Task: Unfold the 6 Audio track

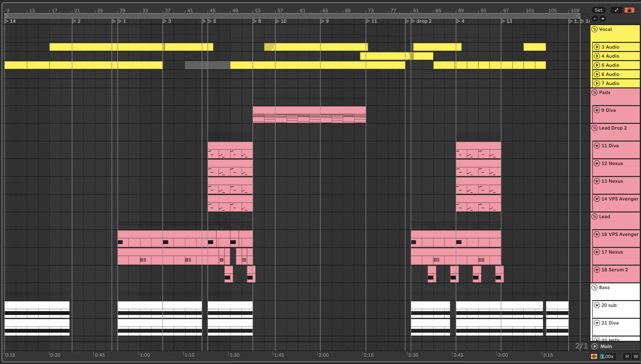Action: coord(597,74)
